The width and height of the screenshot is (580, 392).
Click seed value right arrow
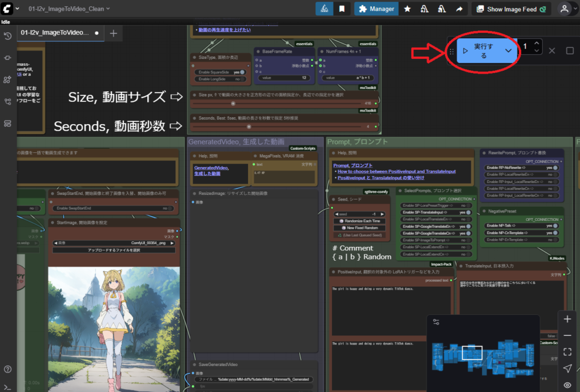click(382, 214)
